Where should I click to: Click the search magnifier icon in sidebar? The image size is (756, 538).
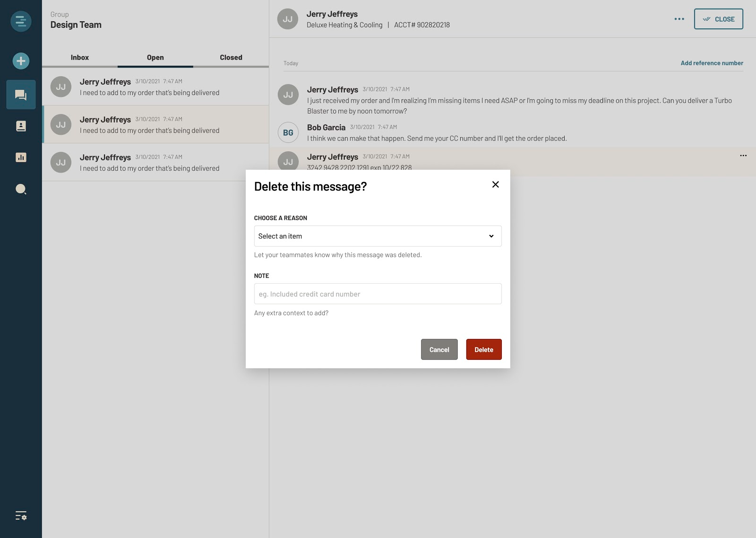[x=21, y=190]
